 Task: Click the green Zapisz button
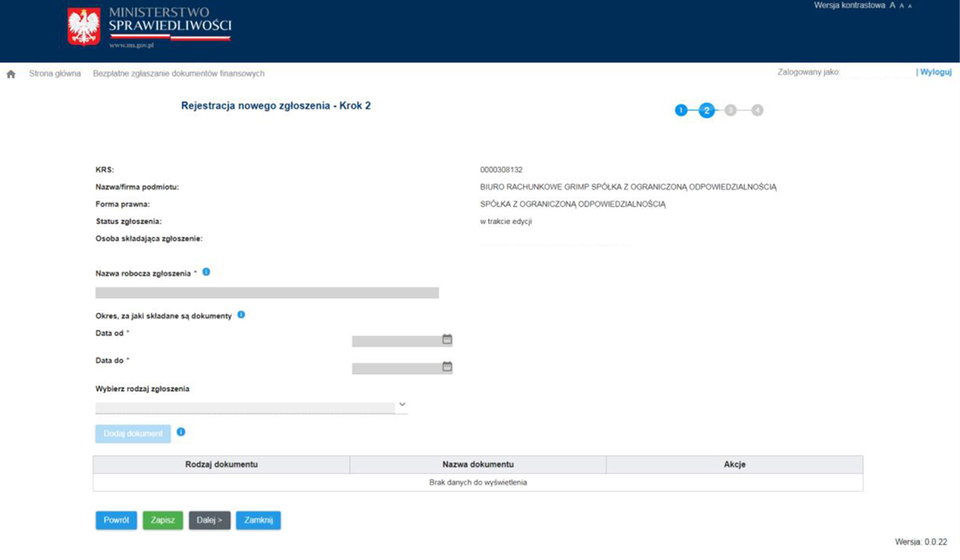(163, 520)
